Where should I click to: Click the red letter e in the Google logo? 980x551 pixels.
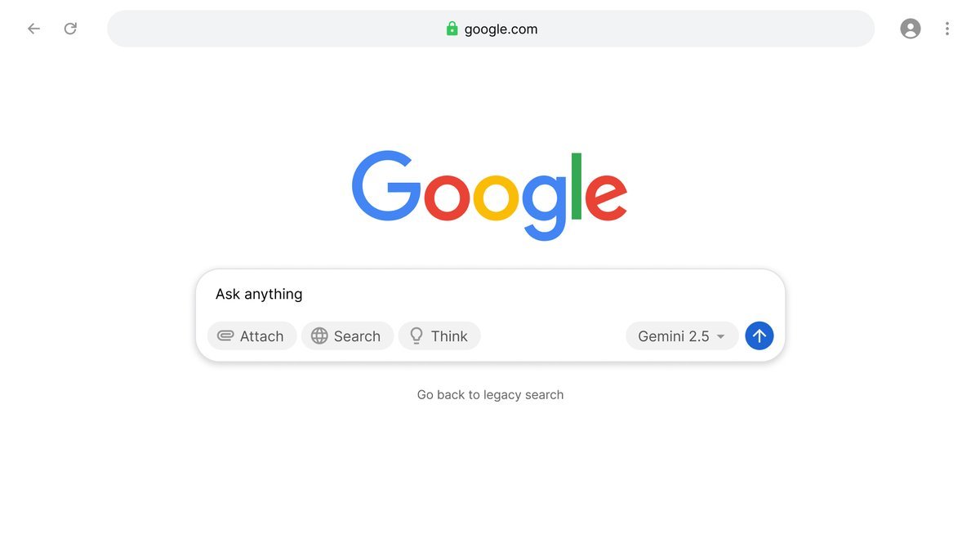point(606,197)
